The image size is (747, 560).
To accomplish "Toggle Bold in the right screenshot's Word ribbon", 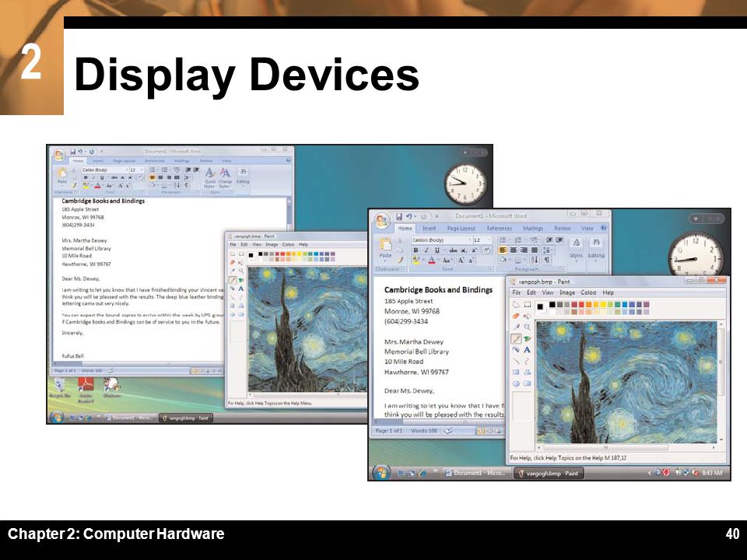I will [x=416, y=250].
